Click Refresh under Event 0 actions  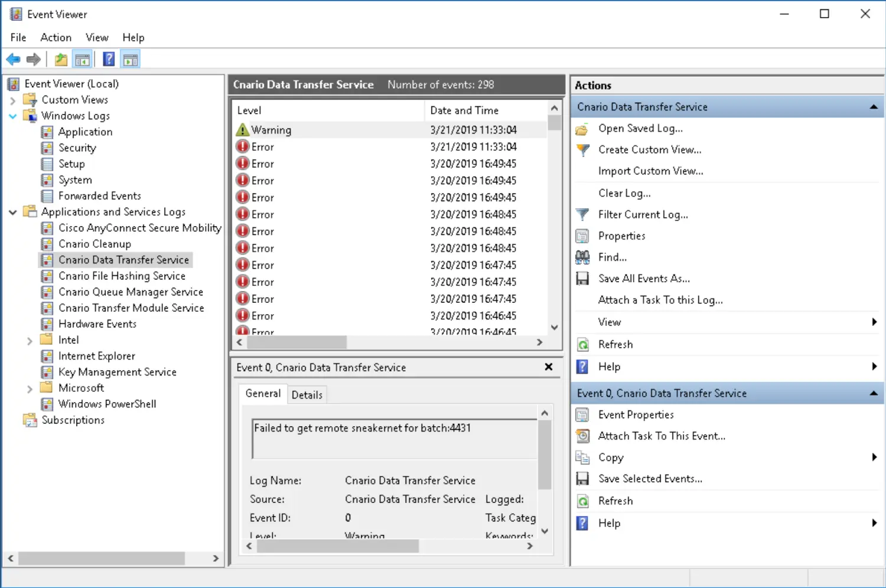pos(615,501)
